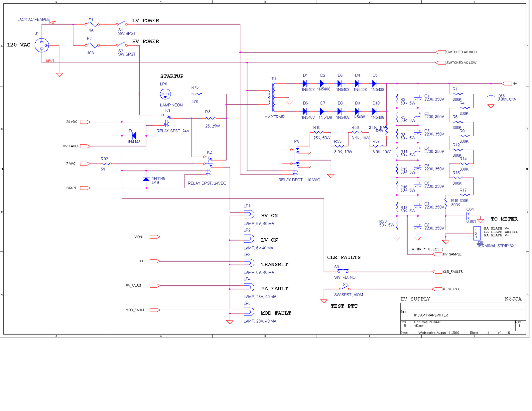Viewport: 532px width, 411px height.
Task: Click the J1 AC female jack symbol
Action: click(42, 45)
